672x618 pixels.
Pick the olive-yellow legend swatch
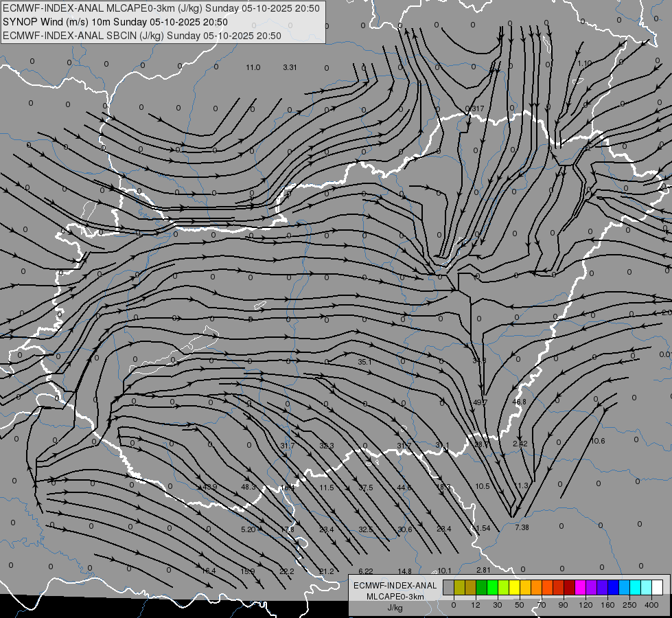point(459,587)
